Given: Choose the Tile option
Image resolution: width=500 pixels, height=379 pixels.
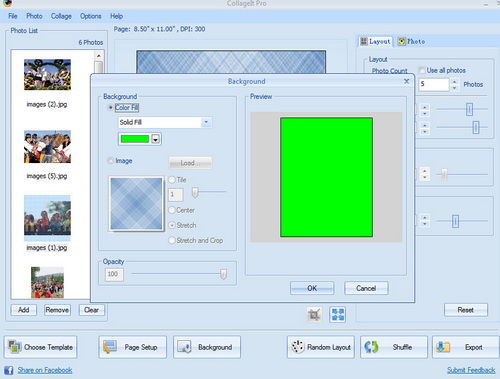Looking at the screenshot, I should (x=172, y=180).
